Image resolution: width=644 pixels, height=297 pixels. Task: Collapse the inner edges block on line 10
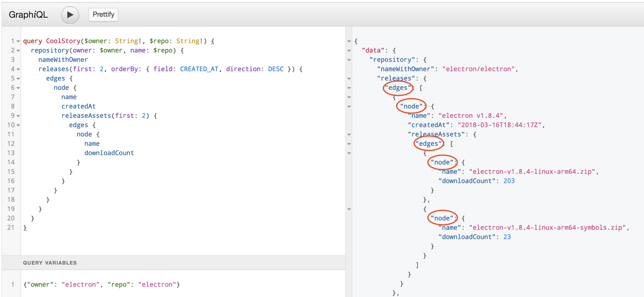coord(18,125)
